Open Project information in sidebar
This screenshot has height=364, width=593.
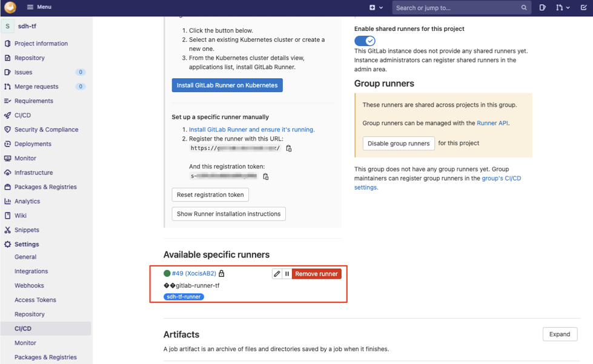[41, 44]
